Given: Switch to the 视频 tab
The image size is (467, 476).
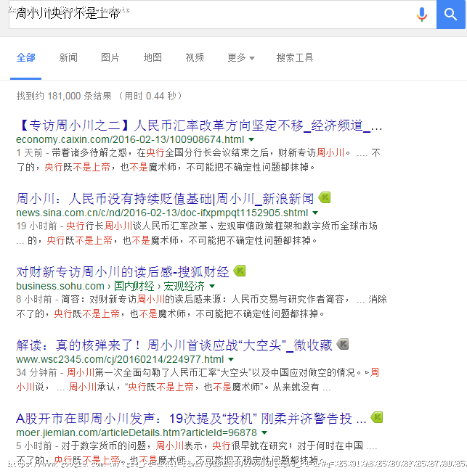Looking at the screenshot, I should pos(195,57).
